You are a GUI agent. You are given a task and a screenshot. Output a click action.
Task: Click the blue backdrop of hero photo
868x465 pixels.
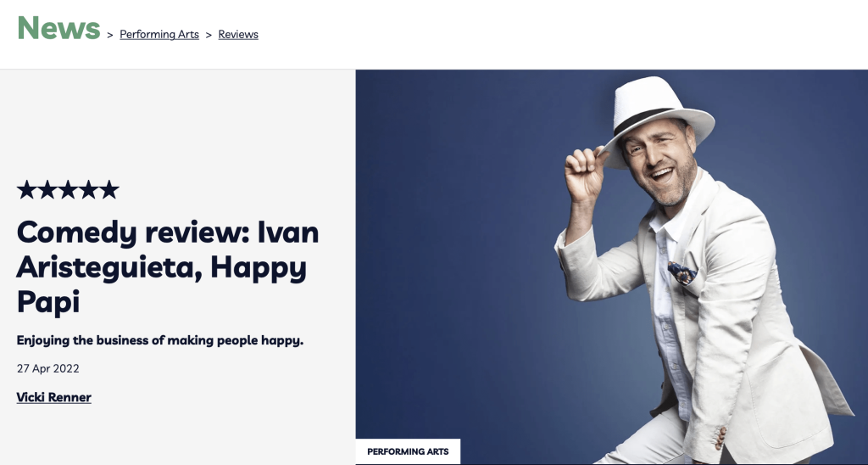click(459, 249)
